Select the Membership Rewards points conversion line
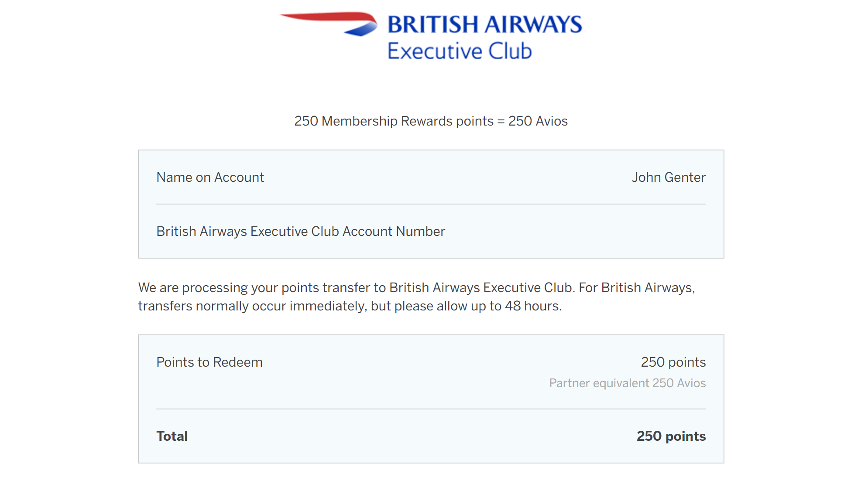 [430, 121]
